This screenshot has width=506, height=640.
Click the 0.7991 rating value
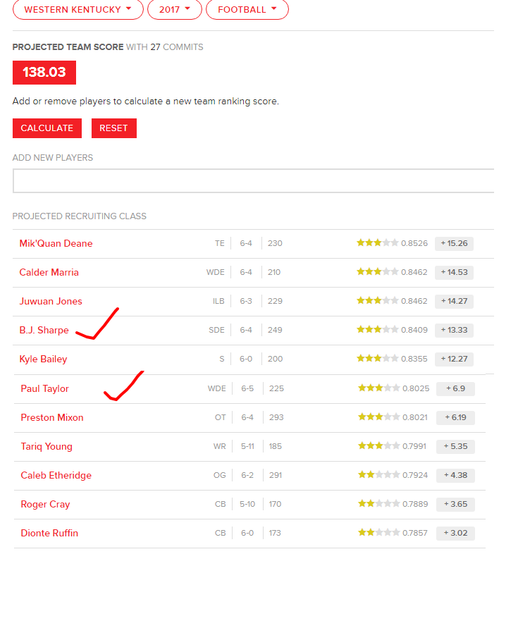[x=415, y=447]
